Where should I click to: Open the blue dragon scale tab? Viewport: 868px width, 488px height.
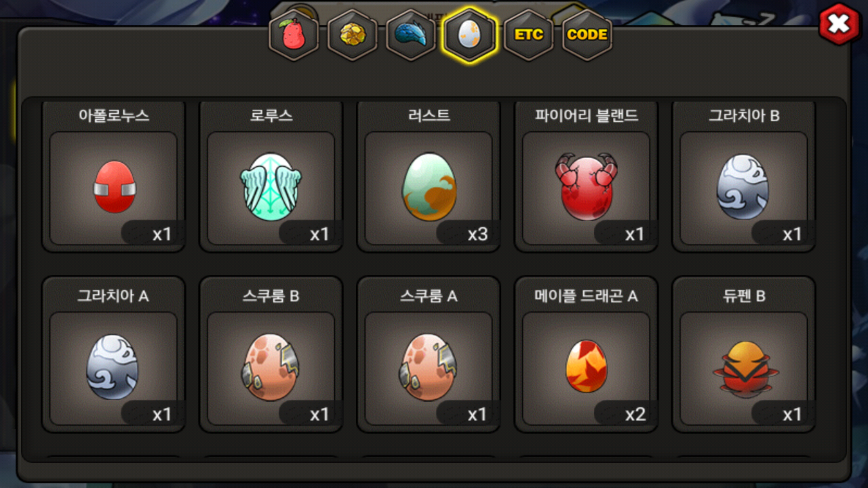click(x=411, y=35)
